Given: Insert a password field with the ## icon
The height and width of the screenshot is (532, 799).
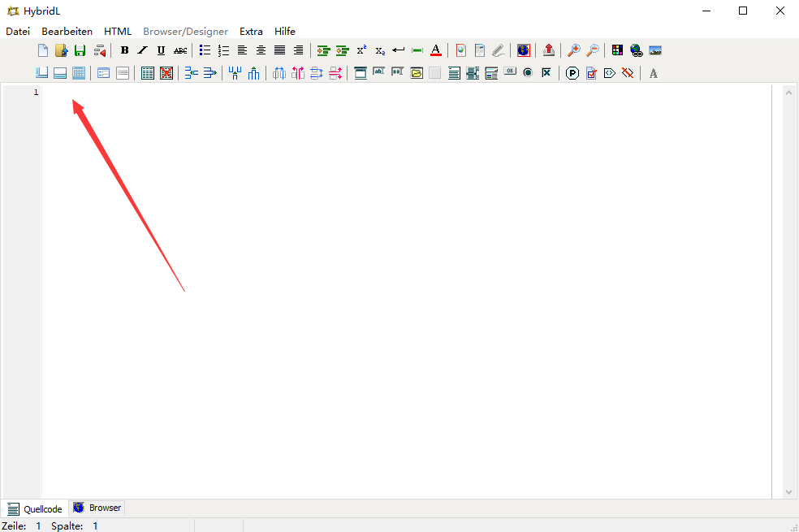Looking at the screenshot, I should (397, 72).
